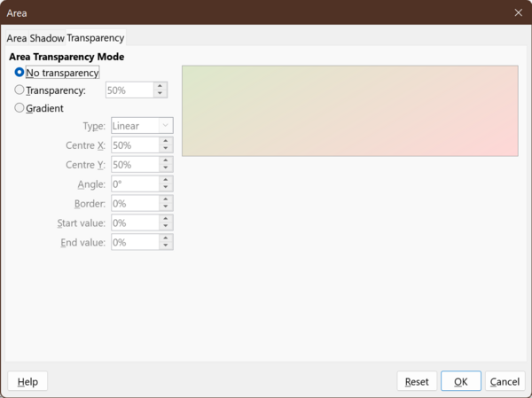Image resolution: width=532 pixels, height=398 pixels.
Task: Decrease the Transparency percentage with down arrow
Action: (x=160, y=94)
